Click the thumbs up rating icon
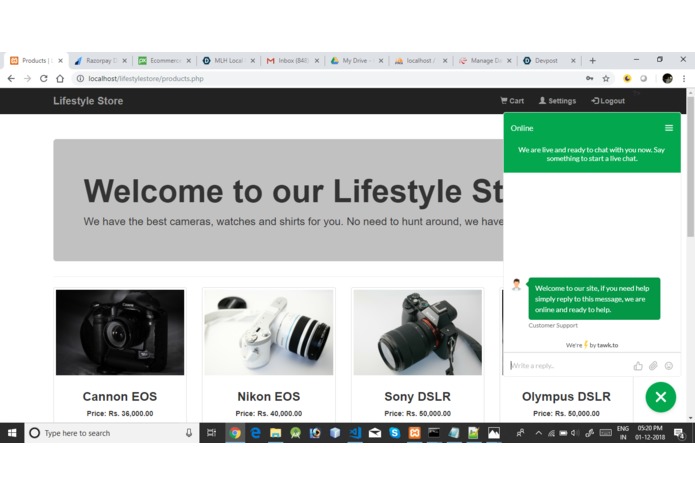 (x=638, y=366)
